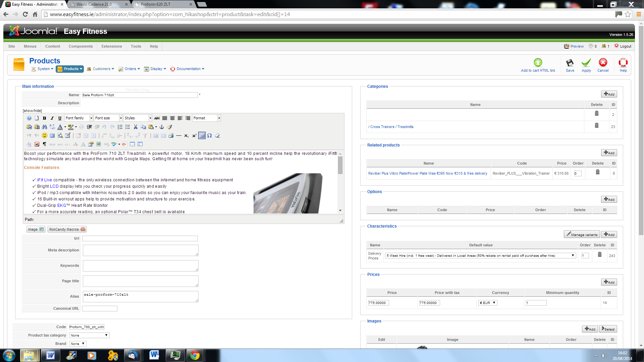The image size is (644, 362).
Task: Open the EUR currency dropdown
Action: [x=488, y=303]
